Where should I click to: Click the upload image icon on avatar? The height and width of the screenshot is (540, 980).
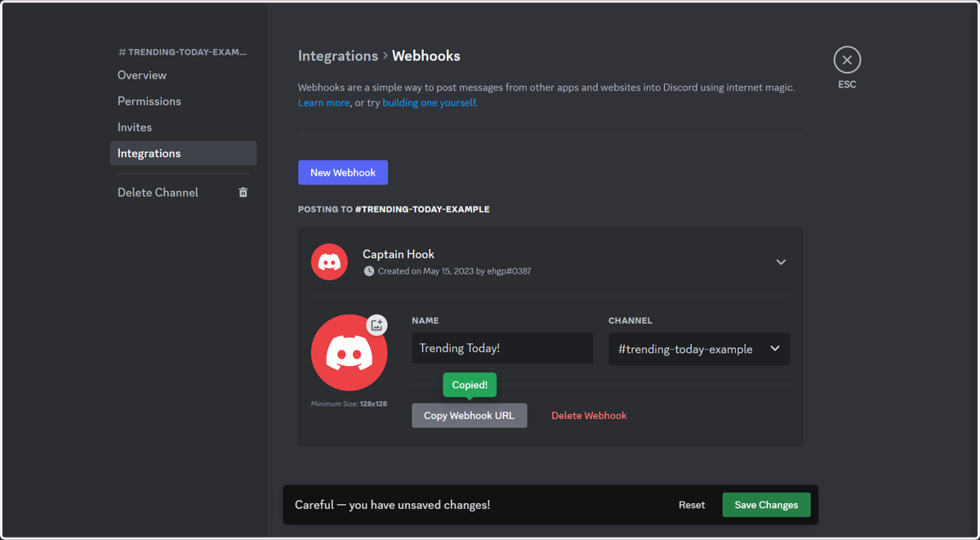click(x=376, y=325)
